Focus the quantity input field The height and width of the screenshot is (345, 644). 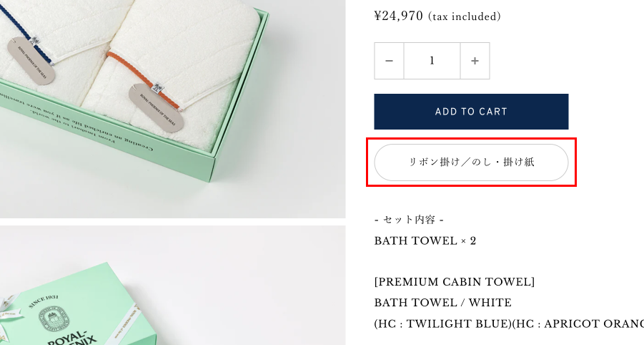[432, 61]
